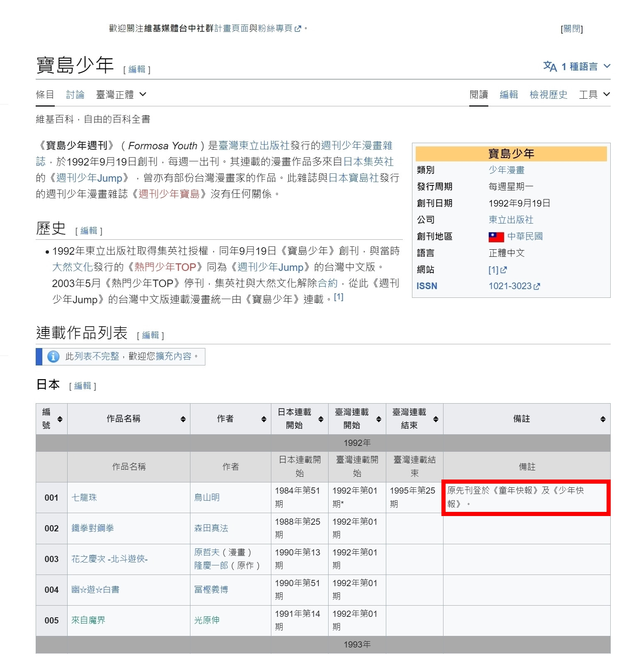Viewport: 641px width, 672px height.
Task: Open 計畫頁面 link in top banner
Action: [231, 28]
